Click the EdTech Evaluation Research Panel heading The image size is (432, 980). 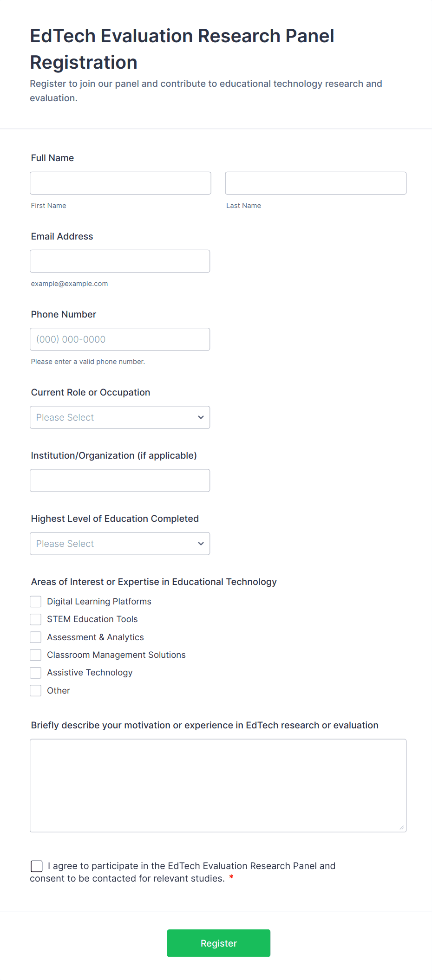(x=182, y=49)
